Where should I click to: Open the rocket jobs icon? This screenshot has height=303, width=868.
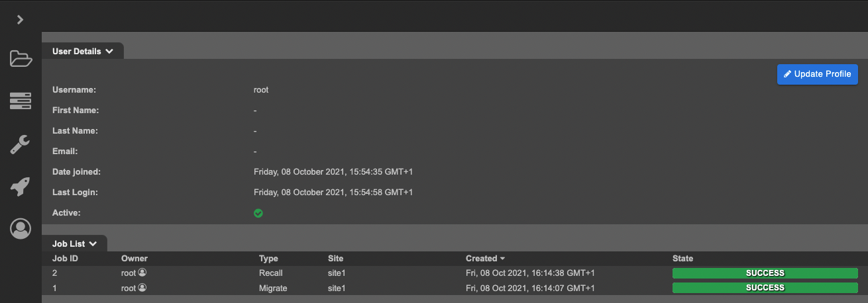[x=21, y=187]
